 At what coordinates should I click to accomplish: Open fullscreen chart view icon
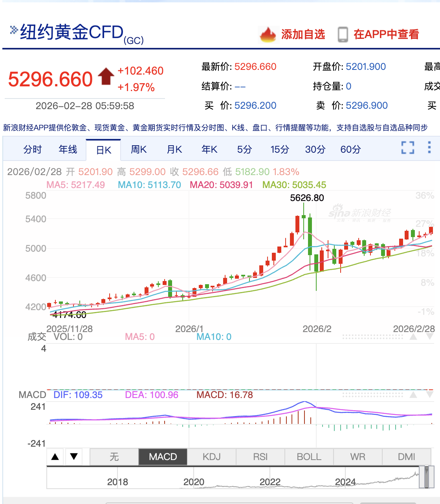click(x=408, y=148)
